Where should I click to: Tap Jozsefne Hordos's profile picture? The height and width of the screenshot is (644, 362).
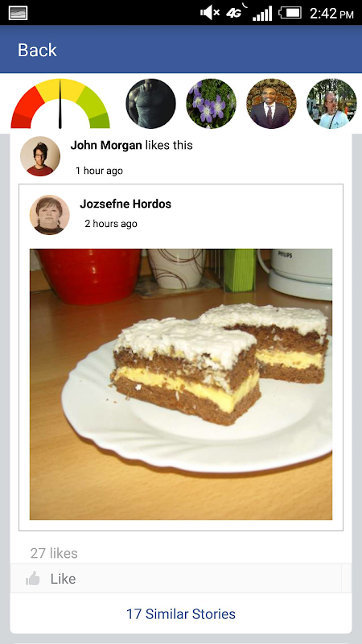(50, 215)
